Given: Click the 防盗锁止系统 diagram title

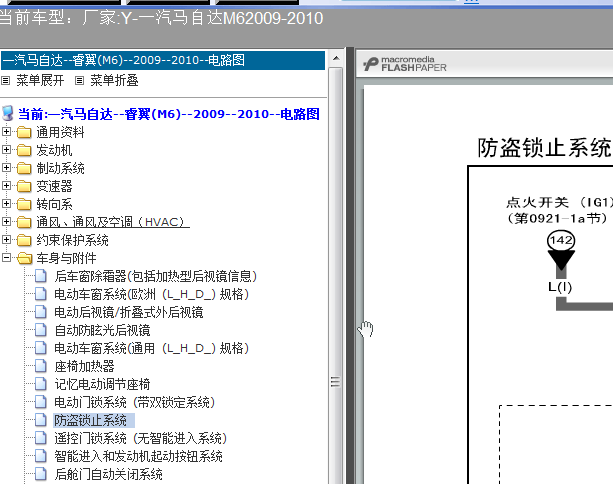Looking at the screenshot, I should (544, 147).
